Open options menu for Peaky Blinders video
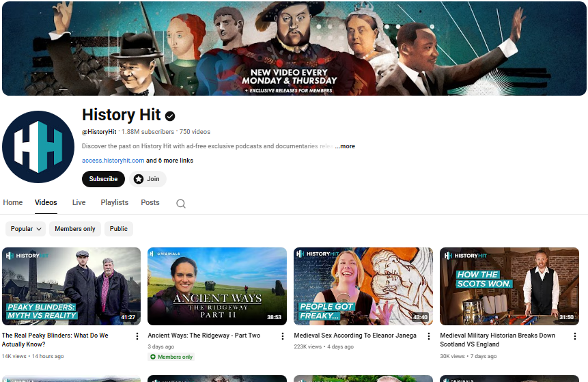The width and height of the screenshot is (588, 382). pyautogui.click(x=137, y=336)
